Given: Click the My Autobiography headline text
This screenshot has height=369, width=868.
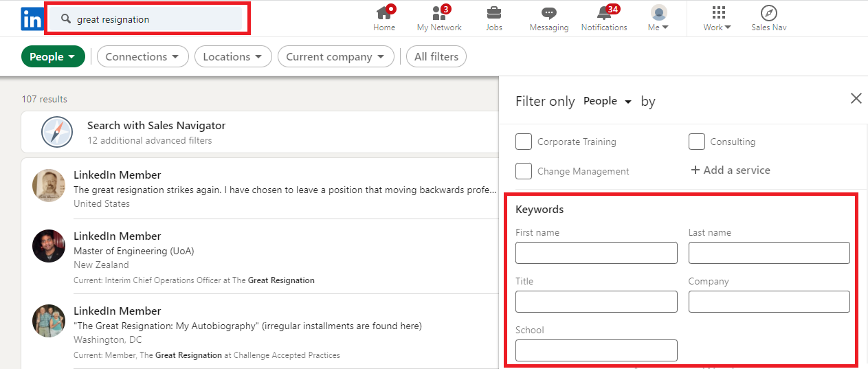Looking at the screenshot, I should (247, 326).
